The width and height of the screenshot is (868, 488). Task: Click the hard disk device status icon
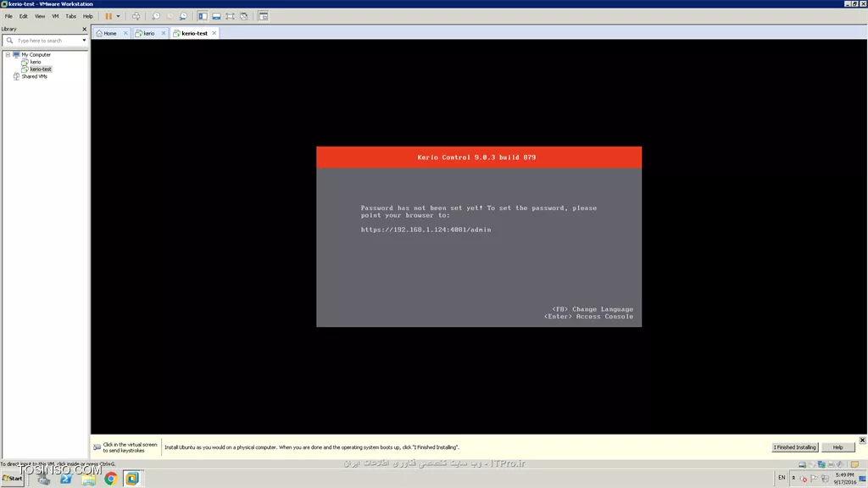[802, 464]
